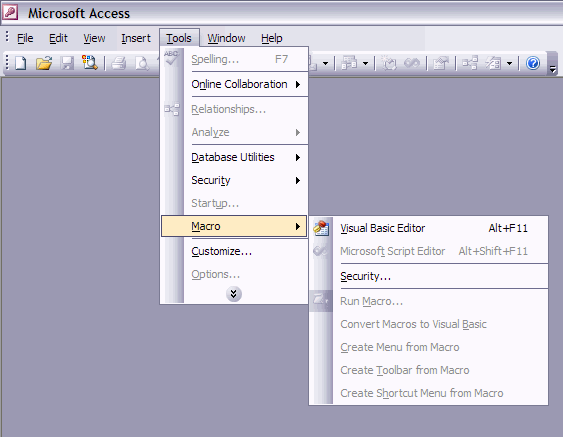Expand the Tools menu with the double chevron
The image size is (563, 437).
pyautogui.click(x=233, y=294)
